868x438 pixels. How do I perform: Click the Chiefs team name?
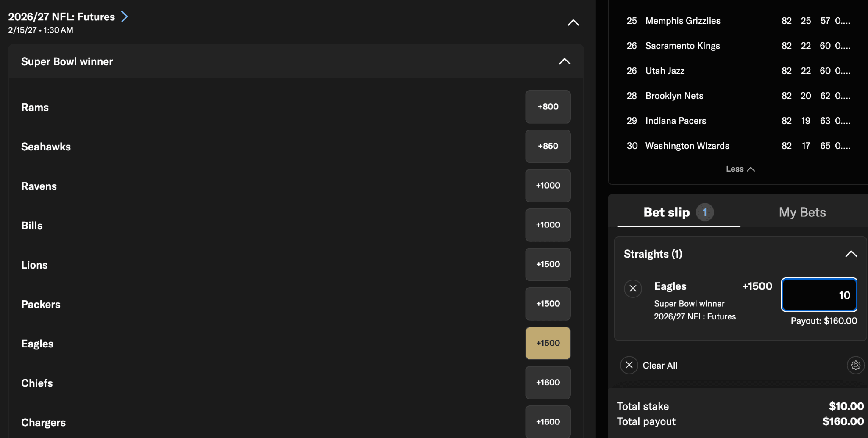[37, 383]
